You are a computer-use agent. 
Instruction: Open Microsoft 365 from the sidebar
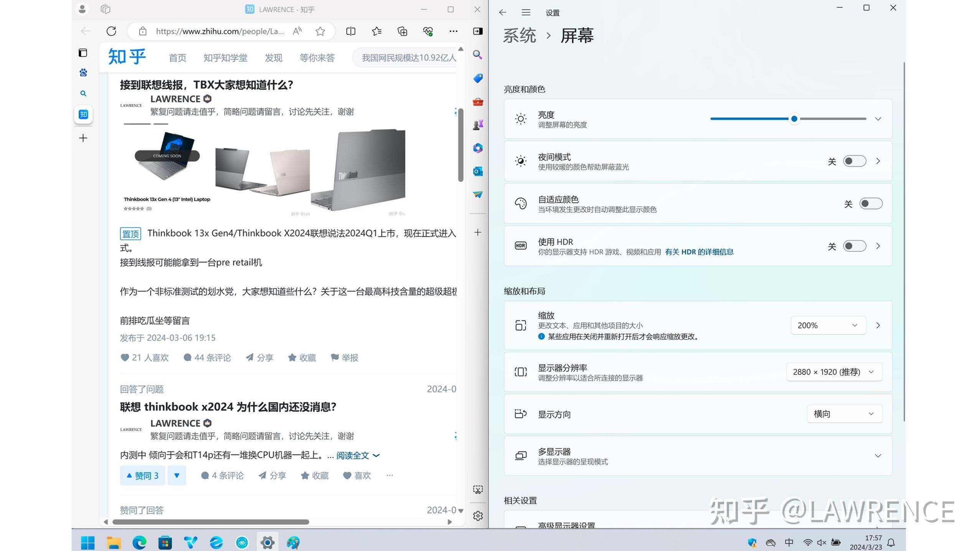coord(477,148)
